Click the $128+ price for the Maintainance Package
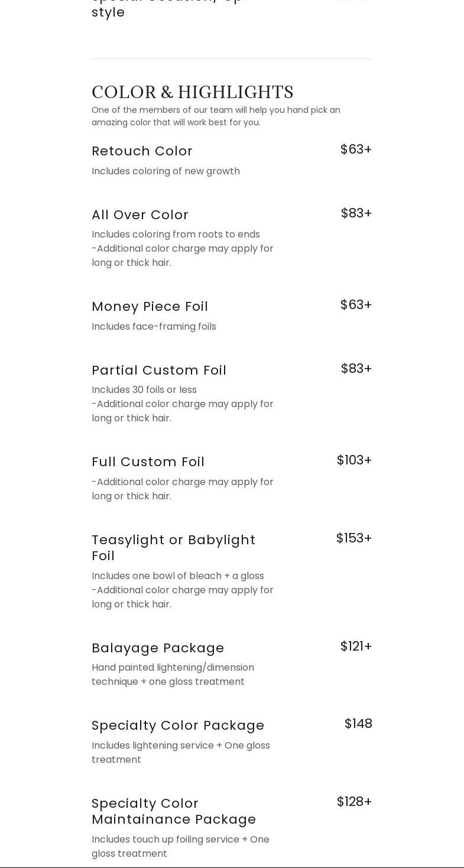The image size is (464, 868). (x=354, y=802)
